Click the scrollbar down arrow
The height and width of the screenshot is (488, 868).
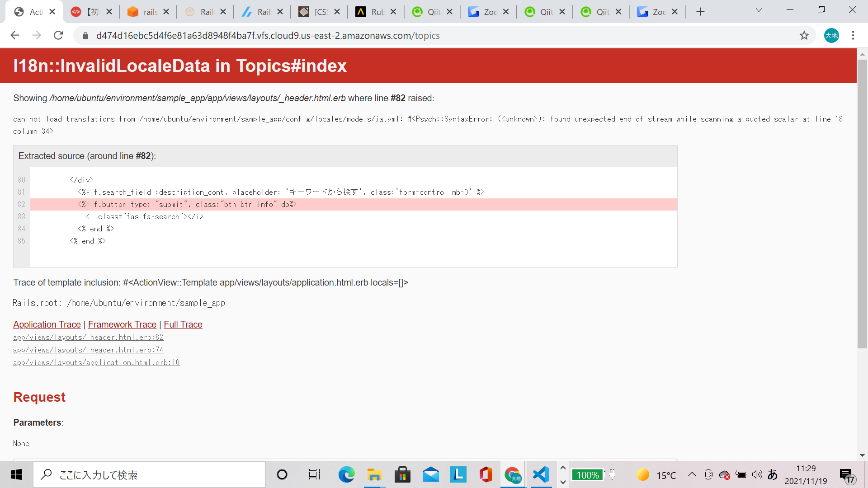coord(862,455)
